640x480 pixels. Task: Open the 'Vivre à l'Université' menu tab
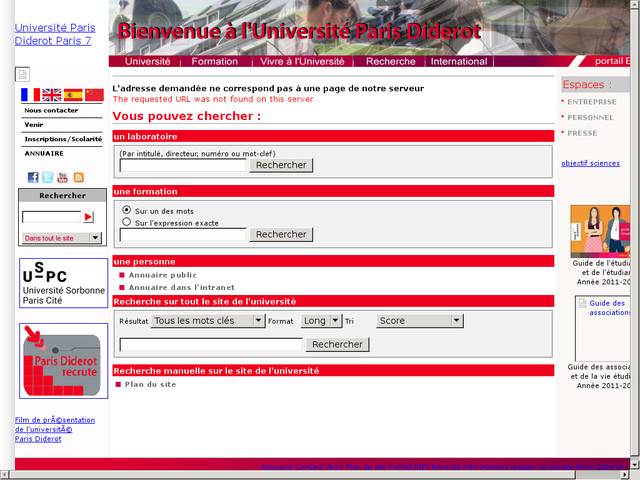(x=302, y=61)
